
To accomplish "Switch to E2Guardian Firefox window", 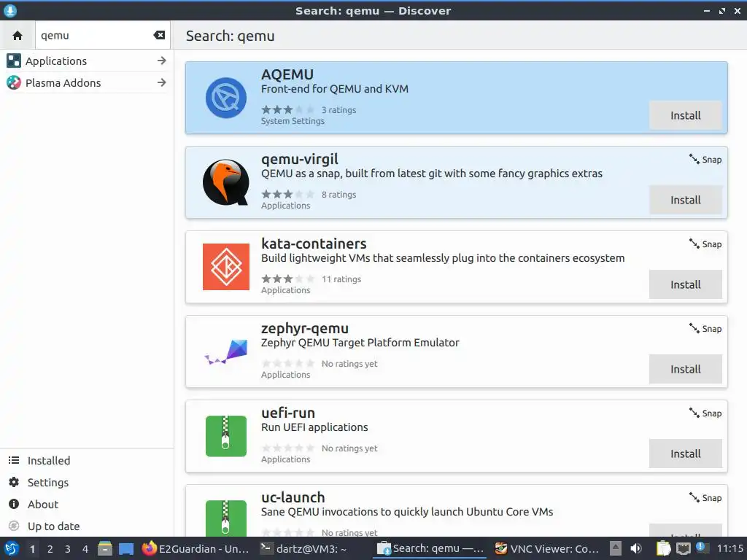I will 196,549.
